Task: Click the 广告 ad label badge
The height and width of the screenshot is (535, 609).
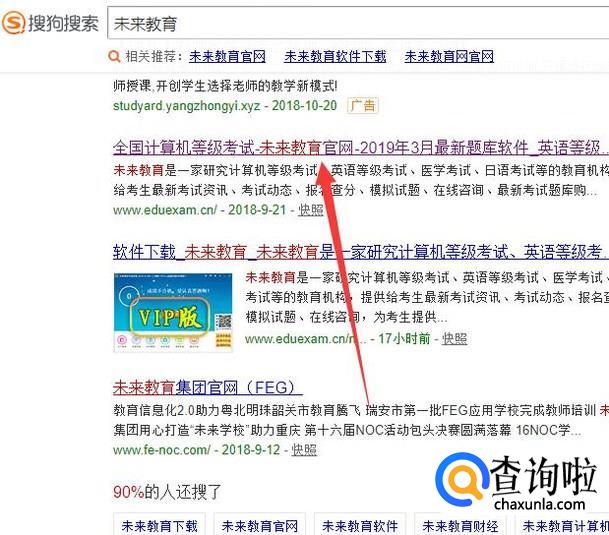Action: pyautogui.click(x=363, y=105)
